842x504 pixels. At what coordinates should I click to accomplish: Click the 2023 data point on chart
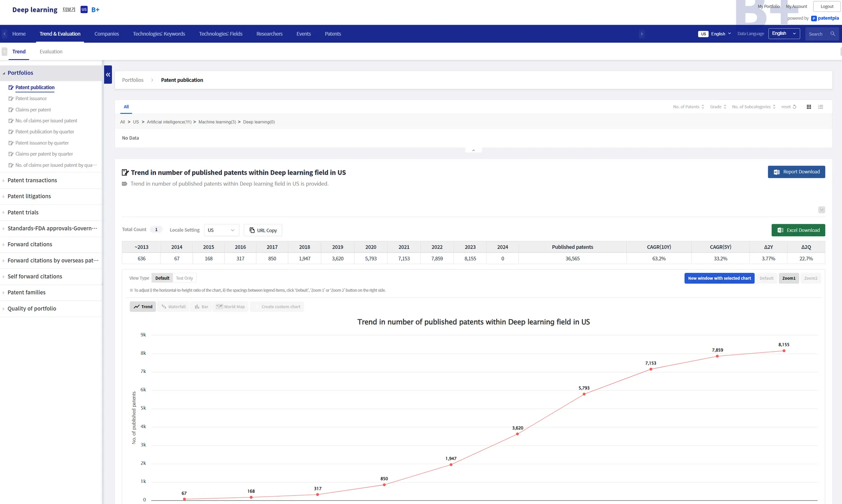point(784,351)
